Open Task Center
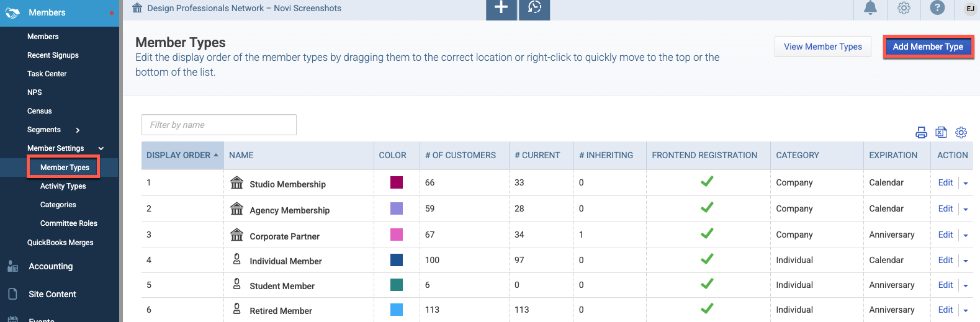980x322 pixels. [x=47, y=74]
